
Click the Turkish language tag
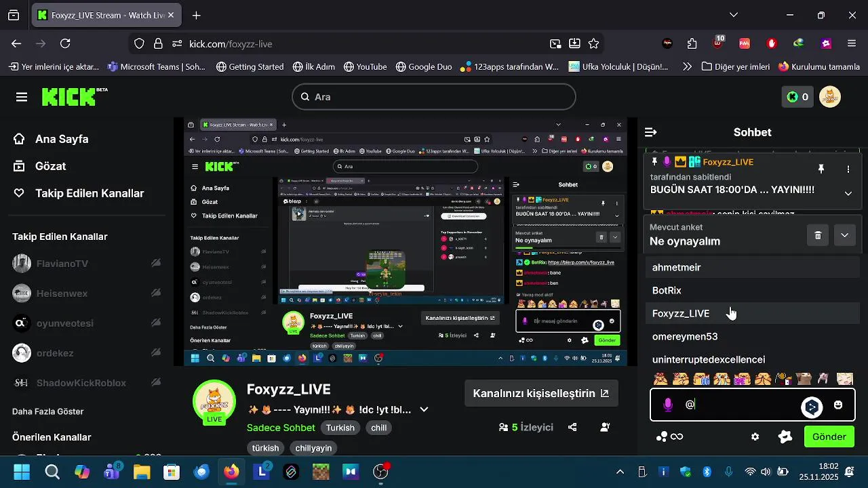(340, 428)
